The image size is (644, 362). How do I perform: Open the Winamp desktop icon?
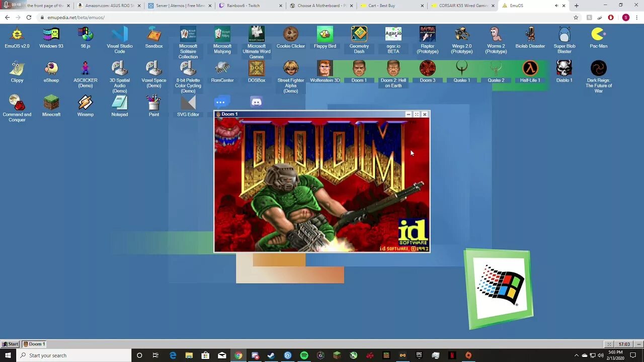(x=86, y=106)
